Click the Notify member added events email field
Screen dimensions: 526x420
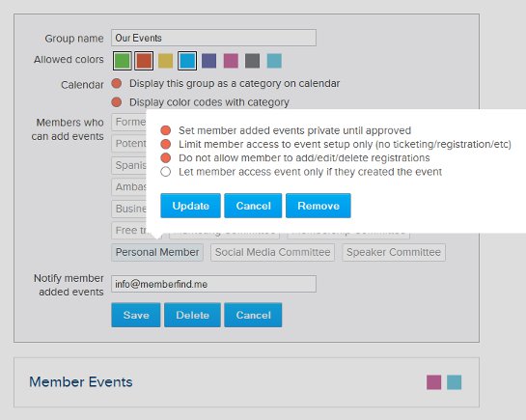tap(213, 284)
